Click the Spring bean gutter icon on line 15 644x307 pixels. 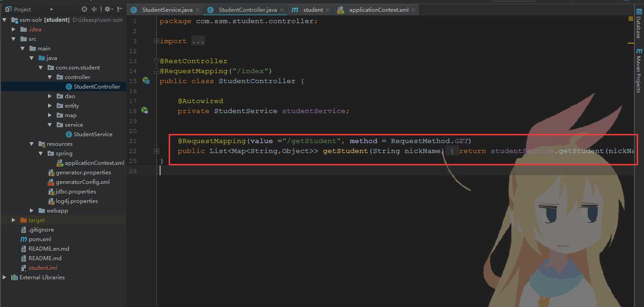pos(146,80)
